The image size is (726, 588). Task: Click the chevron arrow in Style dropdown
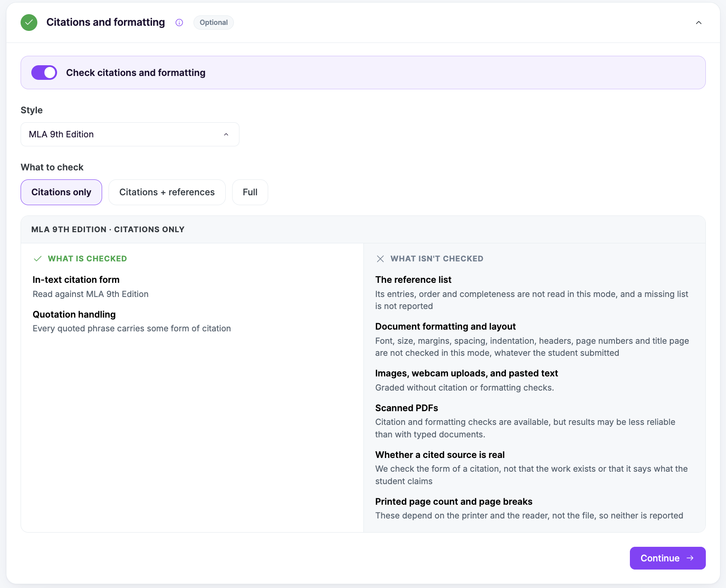pos(226,134)
